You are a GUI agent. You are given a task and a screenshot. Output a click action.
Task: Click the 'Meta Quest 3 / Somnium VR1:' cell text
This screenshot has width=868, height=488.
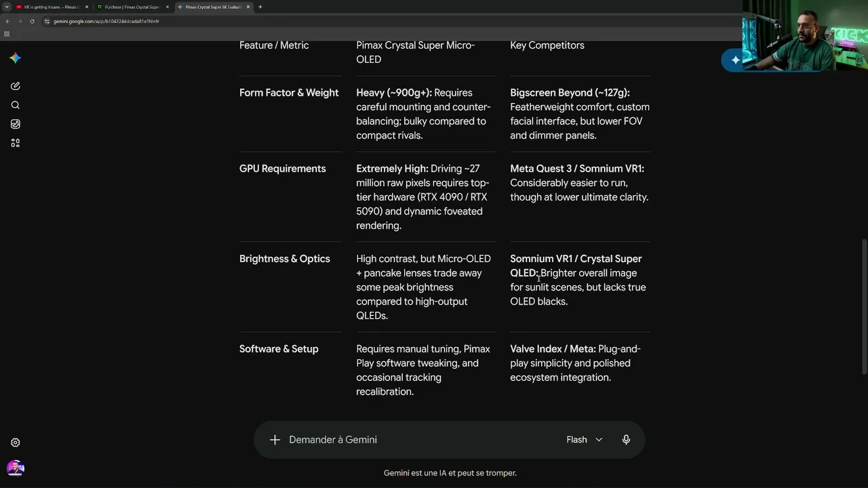click(577, 169)
